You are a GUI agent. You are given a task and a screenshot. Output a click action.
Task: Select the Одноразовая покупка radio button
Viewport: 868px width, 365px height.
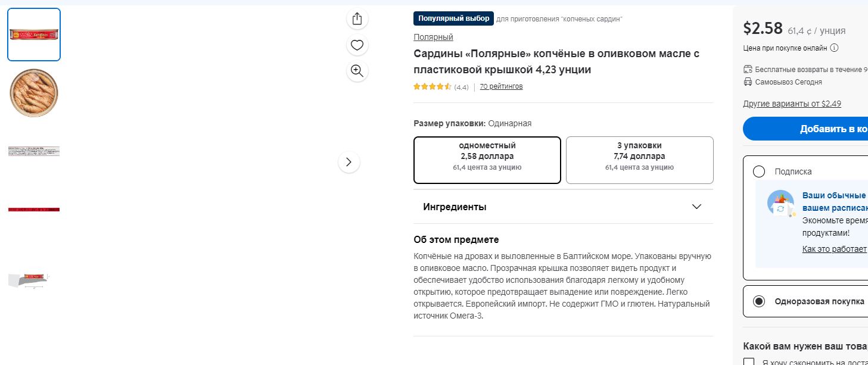click(x=759, y=301)
